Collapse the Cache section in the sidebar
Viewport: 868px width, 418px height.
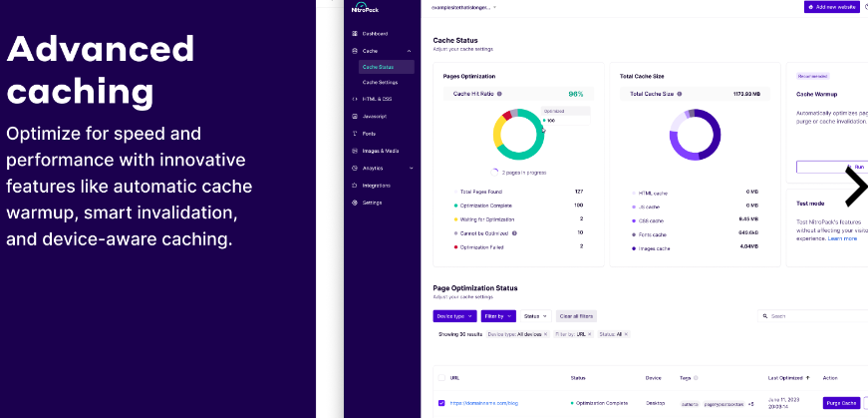[x=409, y=50]
